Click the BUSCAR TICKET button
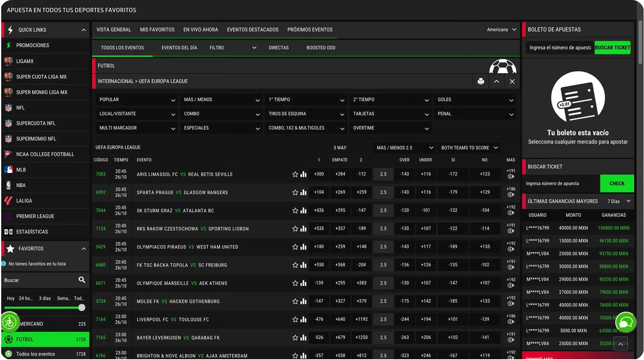Screen dimensions: 644x360 click(612, 48)
